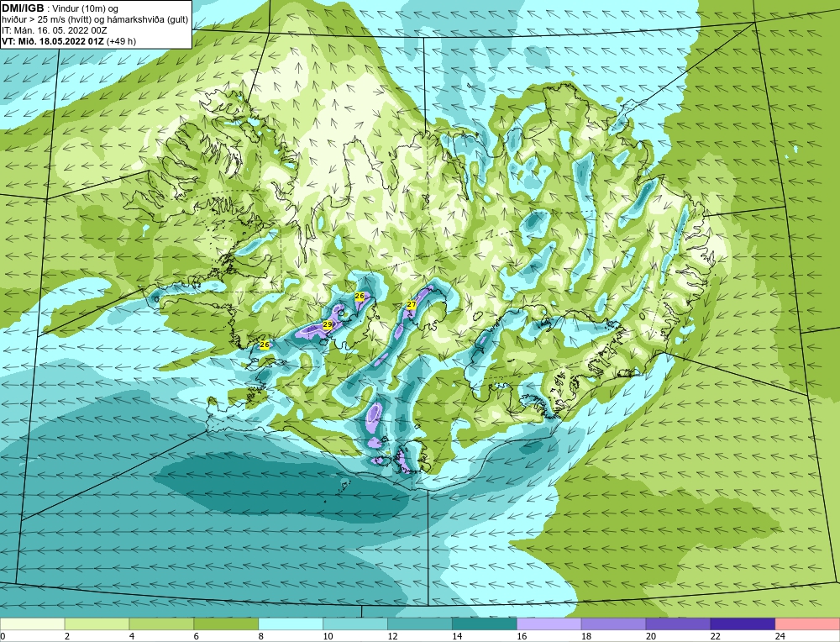
Task: Click the legend scale value 16
Action: pos(522,637)
